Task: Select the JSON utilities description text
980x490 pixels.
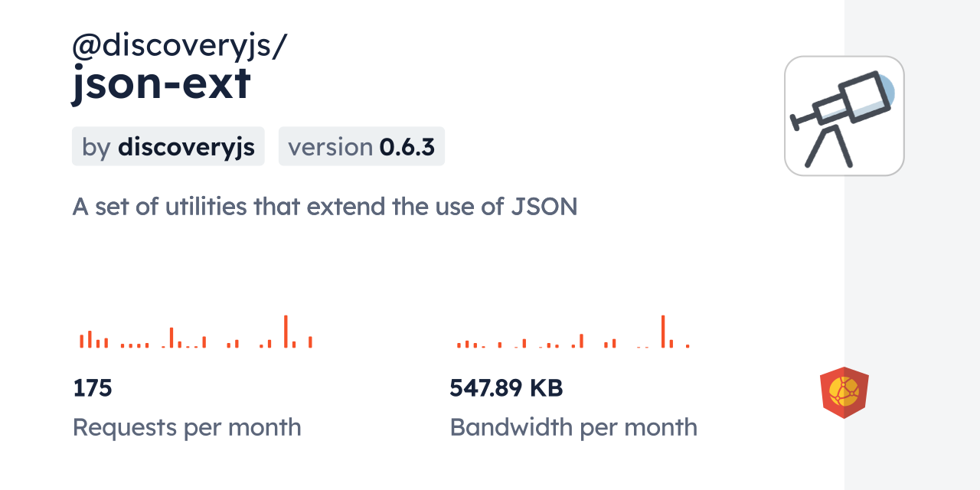Action: (325, 206)
